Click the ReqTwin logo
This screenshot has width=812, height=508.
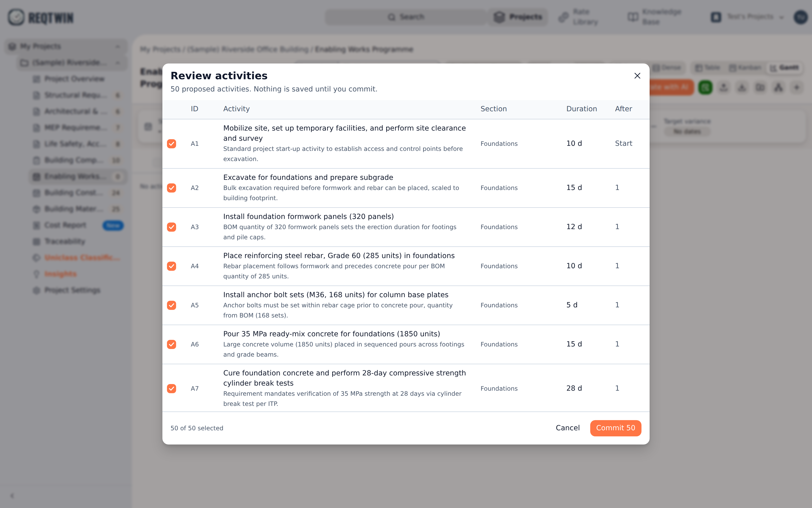pos(41,17)
